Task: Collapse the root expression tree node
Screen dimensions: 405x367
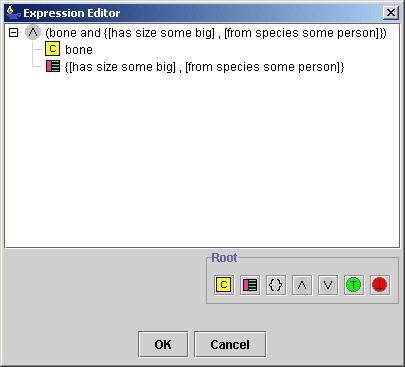Action: [13, 33]
